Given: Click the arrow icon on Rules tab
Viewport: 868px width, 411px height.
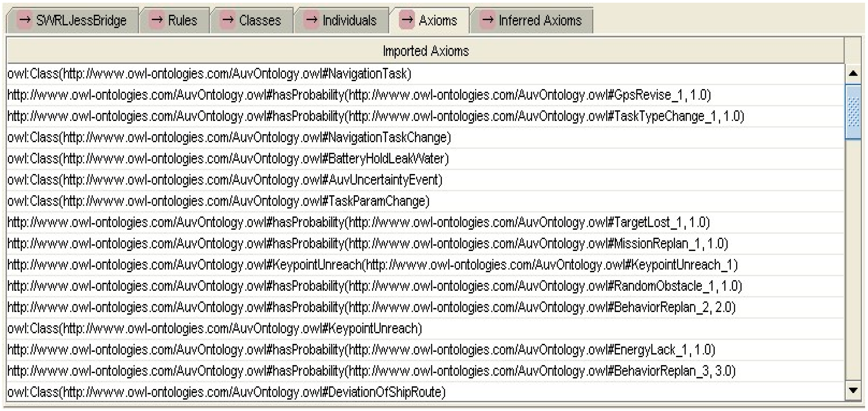Looking at the screenshot, I should [157, 20].
